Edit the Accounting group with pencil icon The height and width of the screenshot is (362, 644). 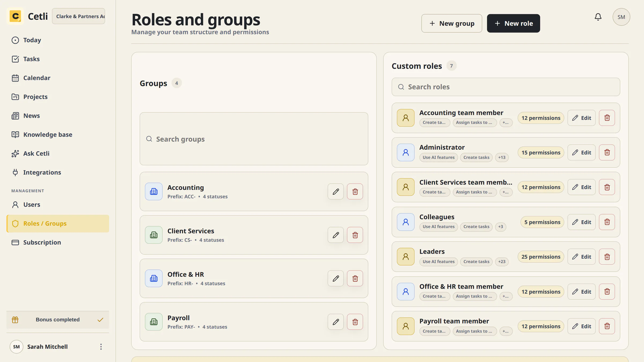pos(336,191)
